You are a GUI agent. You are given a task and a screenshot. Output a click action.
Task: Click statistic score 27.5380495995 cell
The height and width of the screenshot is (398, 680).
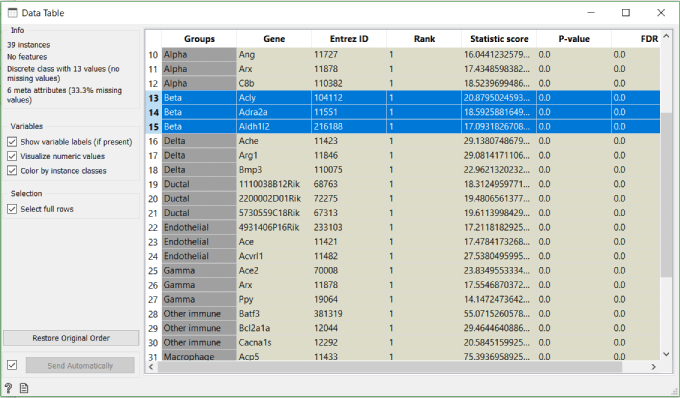[x=499, y=256]
